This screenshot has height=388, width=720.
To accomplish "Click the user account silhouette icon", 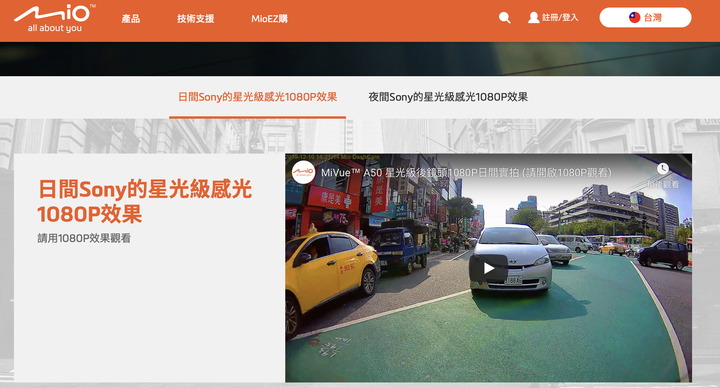I will pyautogui.click(x=533, y=18).
